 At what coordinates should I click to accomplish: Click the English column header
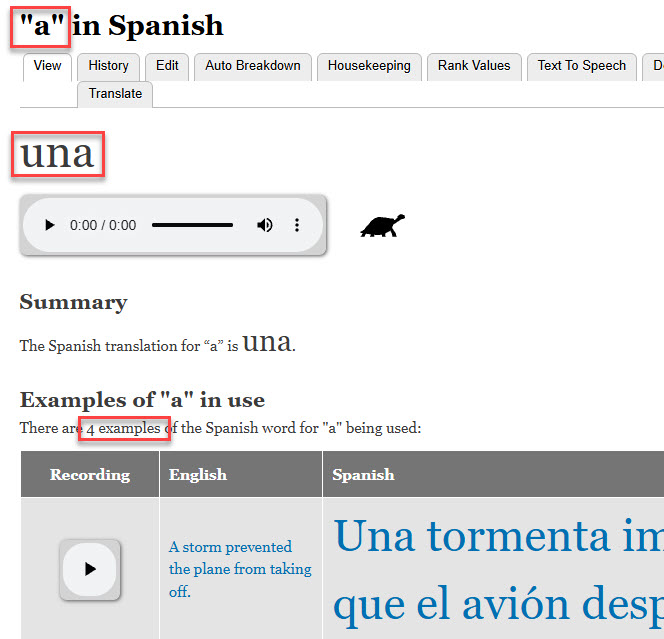[198, 474]
